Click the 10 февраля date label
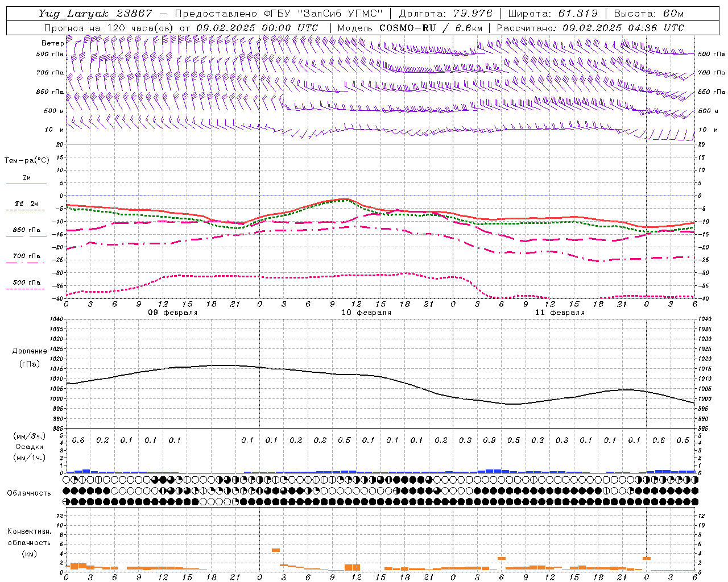This screenshot has height=582, width=728. [366, 313]
